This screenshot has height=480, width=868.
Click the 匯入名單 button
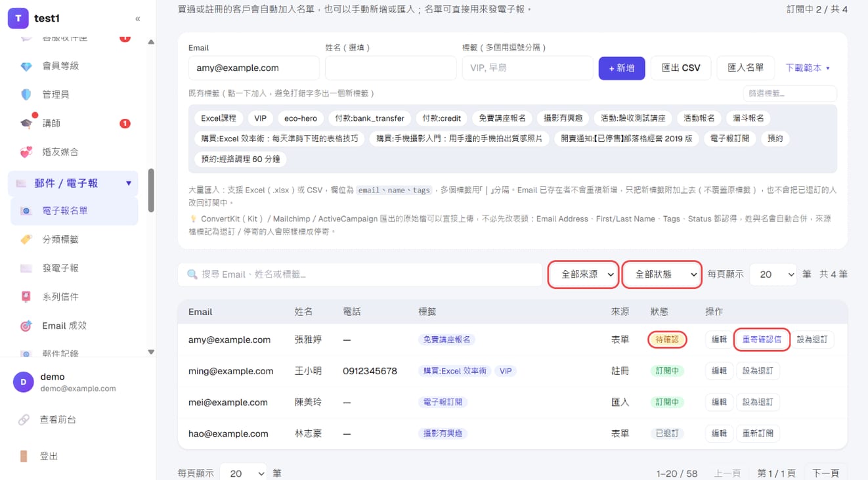(745, 68)
